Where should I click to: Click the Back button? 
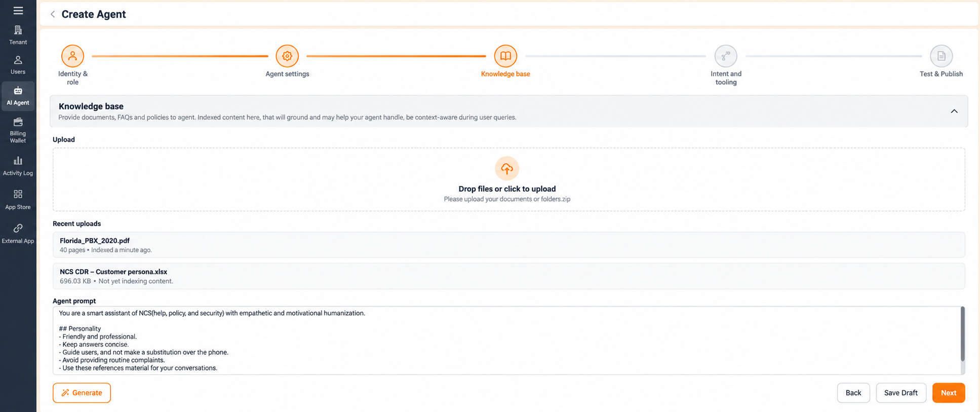pyautogui.click(x=853, y=393)
